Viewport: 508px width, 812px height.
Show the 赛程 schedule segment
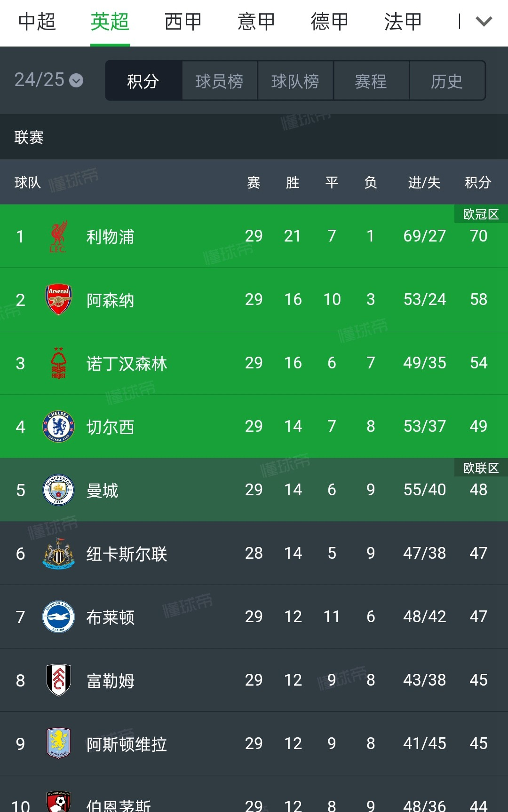point(371,81)
